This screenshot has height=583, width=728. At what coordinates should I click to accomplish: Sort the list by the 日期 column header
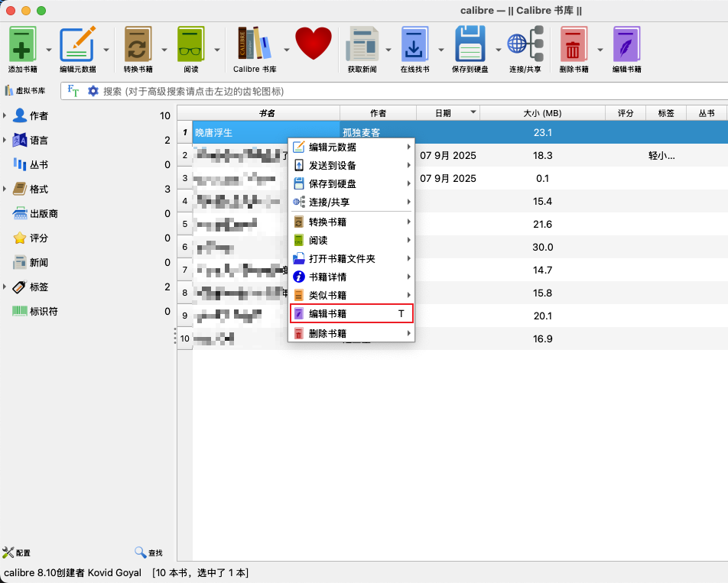coord(444,113)
